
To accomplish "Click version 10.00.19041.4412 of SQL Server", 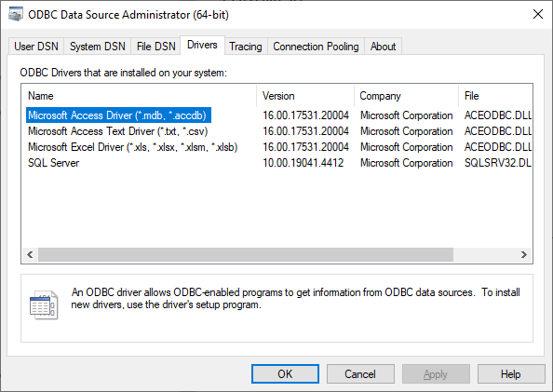I will click(x=303, y=163).
